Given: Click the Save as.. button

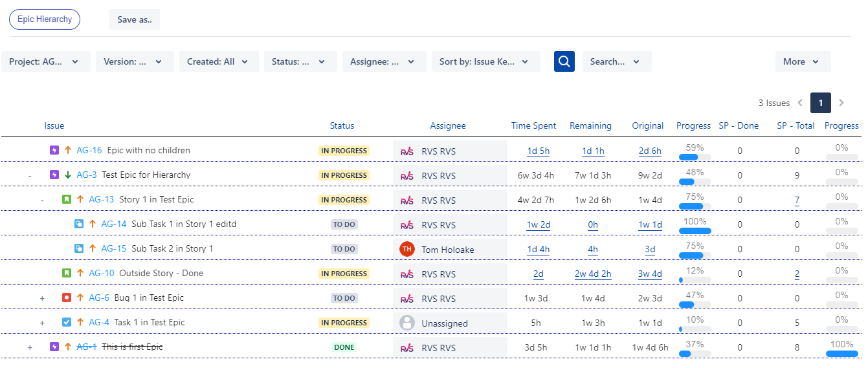Looking at the screenshot, I should point(135,19).
